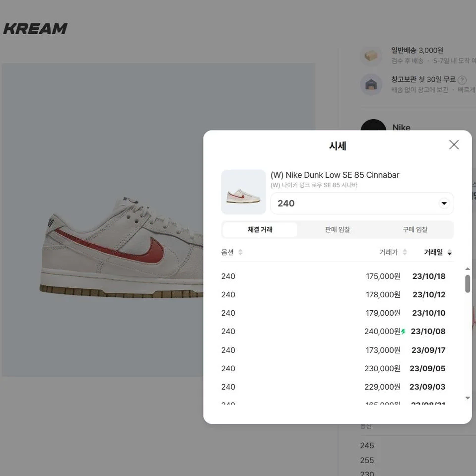Switch to the 판매 입찰 tab

337,229
